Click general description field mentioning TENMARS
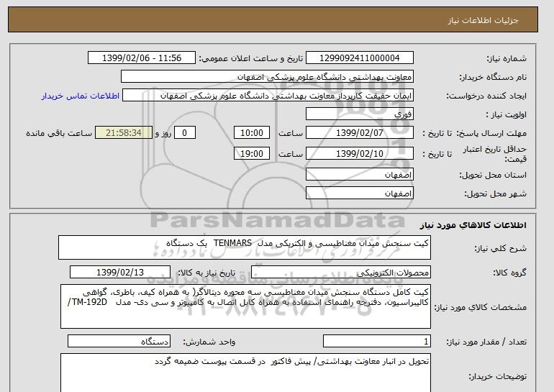 pyautogui.click(x=245, y=247)
